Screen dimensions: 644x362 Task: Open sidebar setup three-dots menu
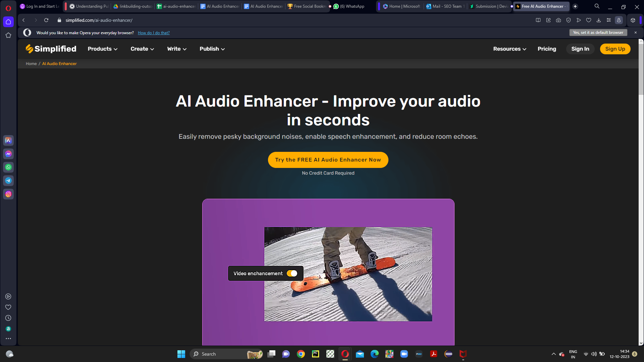(x=8, y=339)
